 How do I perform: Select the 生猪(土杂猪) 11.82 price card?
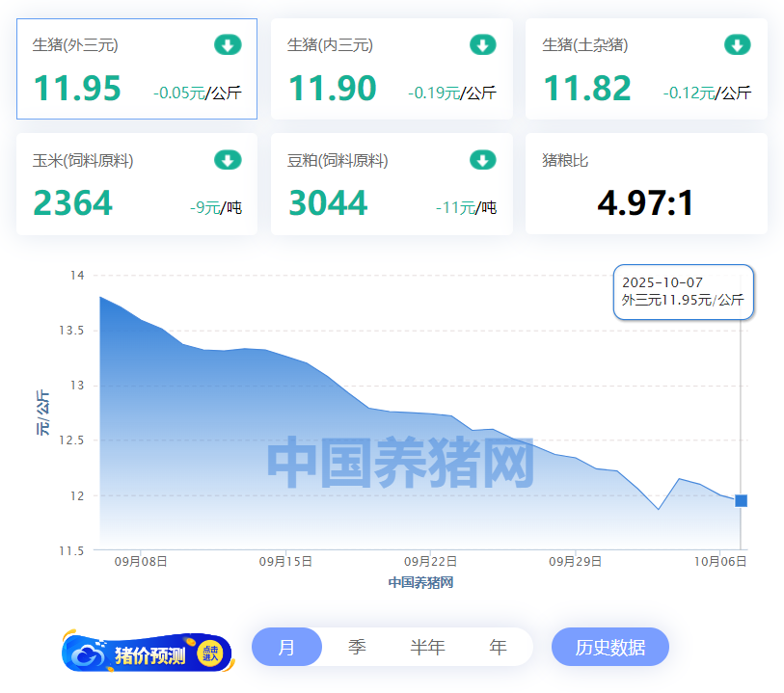646,69
